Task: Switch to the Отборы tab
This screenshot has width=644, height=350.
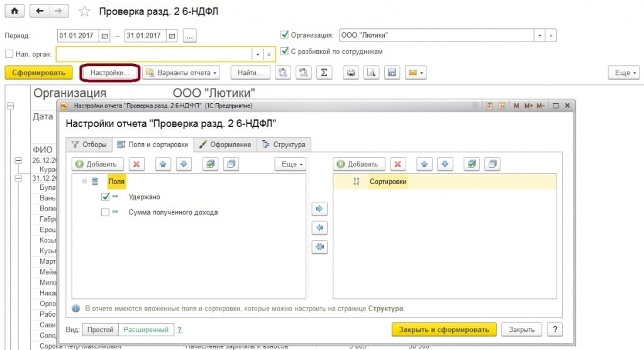Action: pyautogui.click(x=89, y=145)
